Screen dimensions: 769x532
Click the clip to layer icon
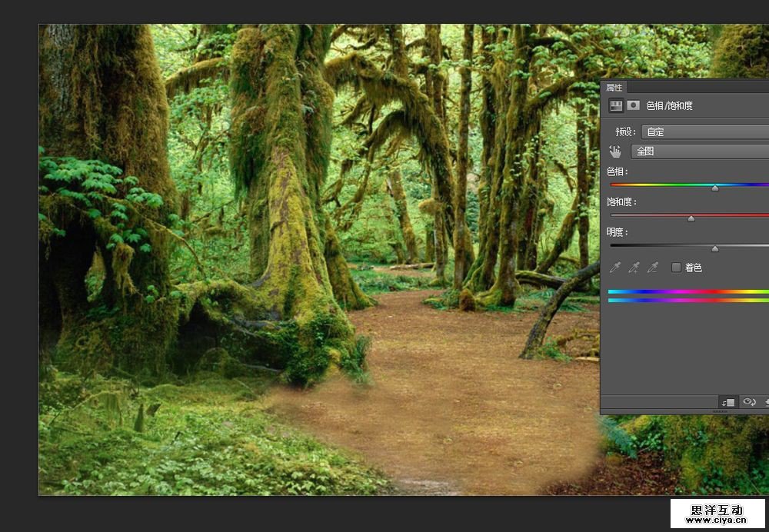tap(727, 402)
